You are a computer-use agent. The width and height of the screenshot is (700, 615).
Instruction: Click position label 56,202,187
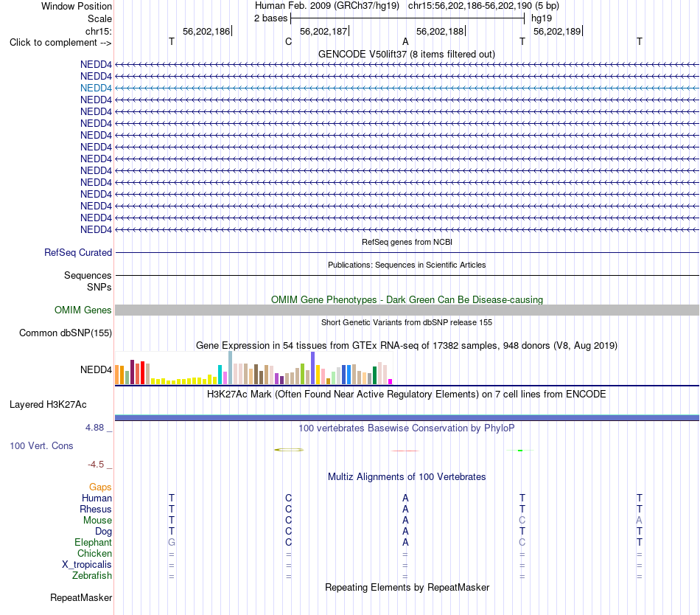point(323,31)
